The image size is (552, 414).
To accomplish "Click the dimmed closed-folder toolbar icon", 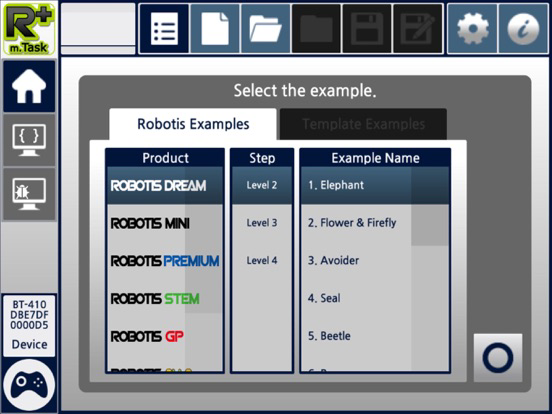I will [x=316, y=29].
